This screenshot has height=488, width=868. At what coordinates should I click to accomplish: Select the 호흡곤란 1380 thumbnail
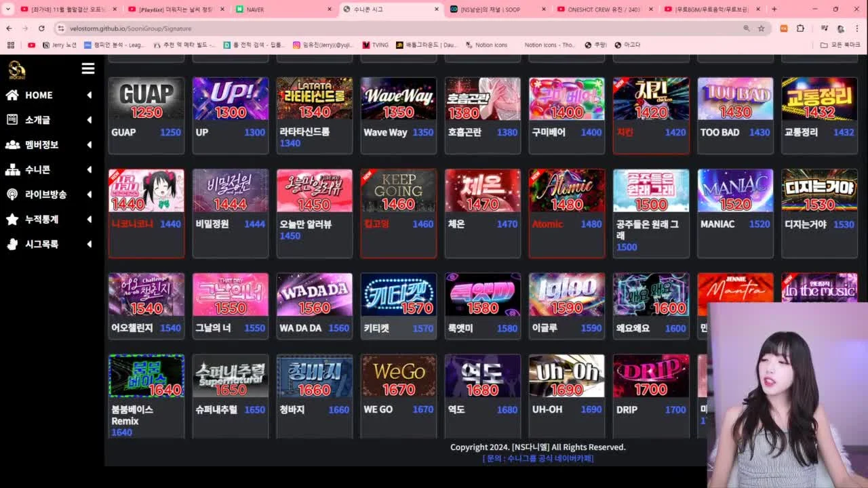(483, 99)
